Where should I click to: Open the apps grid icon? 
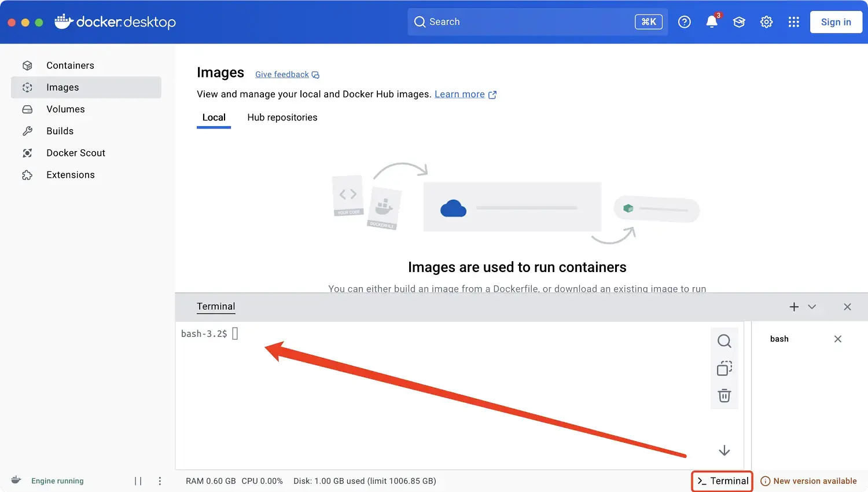[793, 22]
